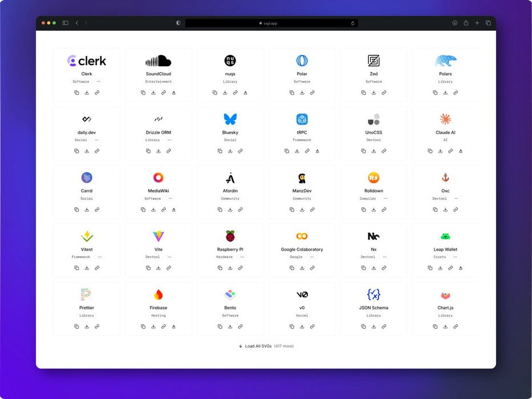Filter by the Devtool tag on UnoCSS
Viewport: 532px width, 399px height.
click(x=373, y=140)
